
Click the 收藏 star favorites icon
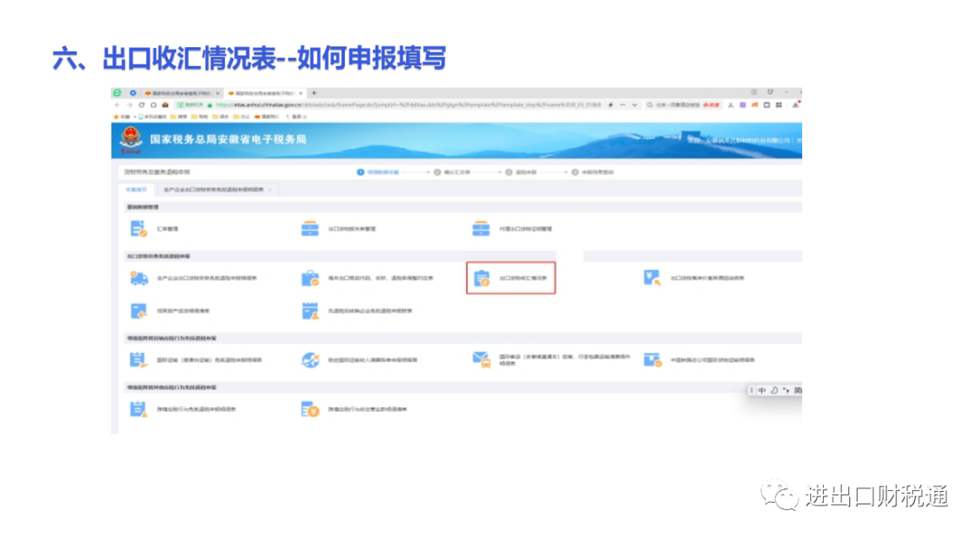click(116, 117)
